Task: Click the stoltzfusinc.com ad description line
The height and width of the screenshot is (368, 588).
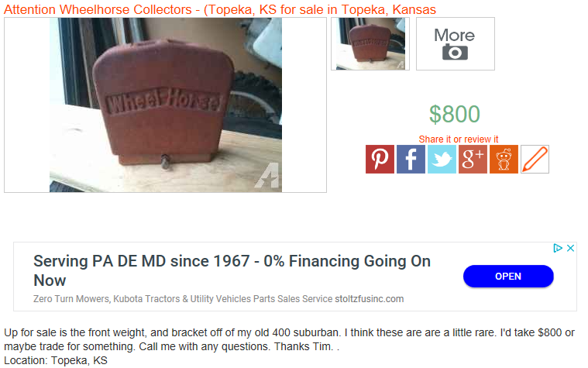Action: point(218,299)
